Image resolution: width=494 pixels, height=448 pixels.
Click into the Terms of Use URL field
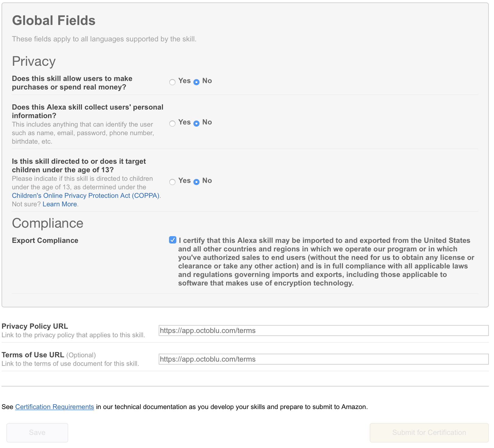coord(323,359)
